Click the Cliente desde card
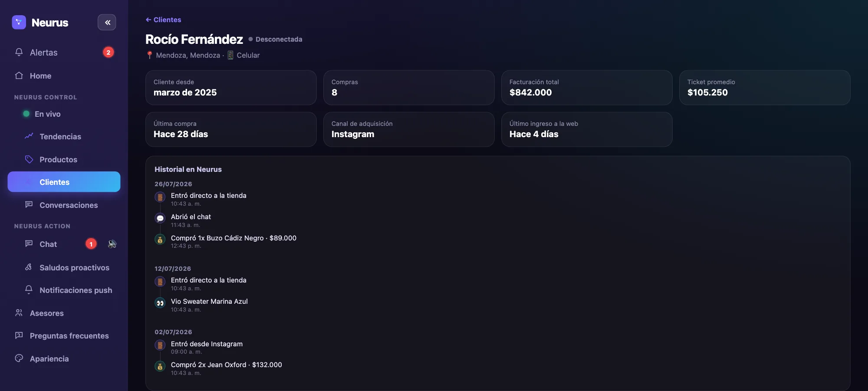 231,88
